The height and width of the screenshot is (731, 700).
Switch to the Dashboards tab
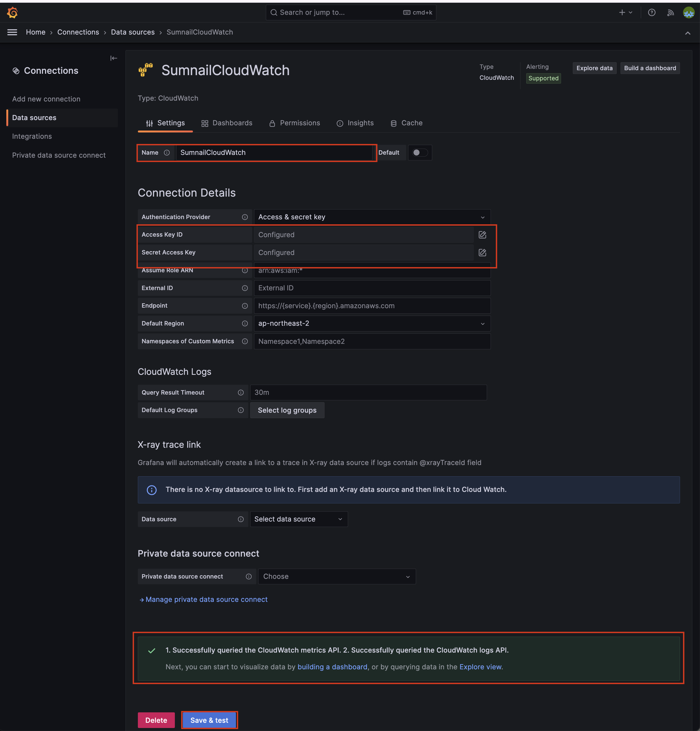(x=227, y=123)
